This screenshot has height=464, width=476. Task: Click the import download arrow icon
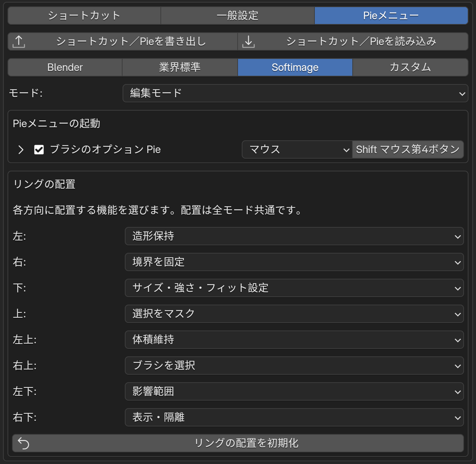coord(248,41)
